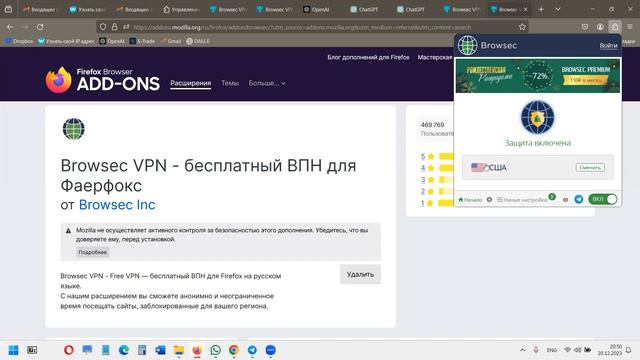Open Google Chrome from taskbar

tap(234, 350)
